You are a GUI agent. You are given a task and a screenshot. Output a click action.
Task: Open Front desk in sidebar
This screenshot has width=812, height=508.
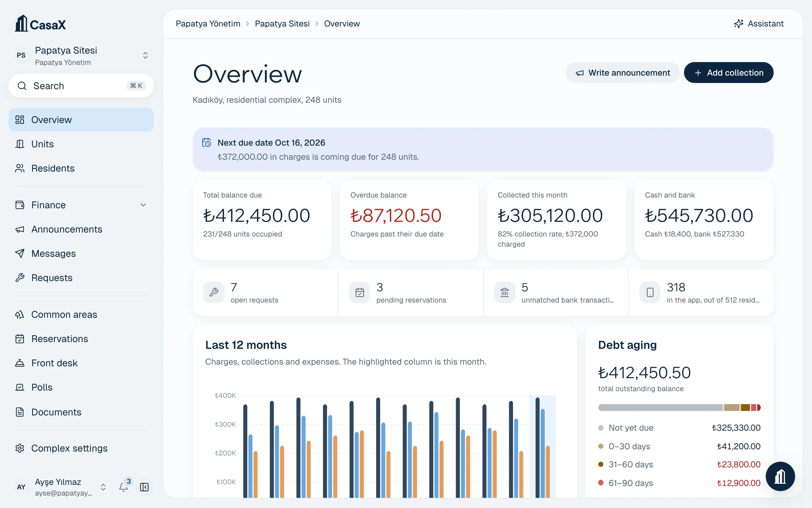[x=81, y=363]
